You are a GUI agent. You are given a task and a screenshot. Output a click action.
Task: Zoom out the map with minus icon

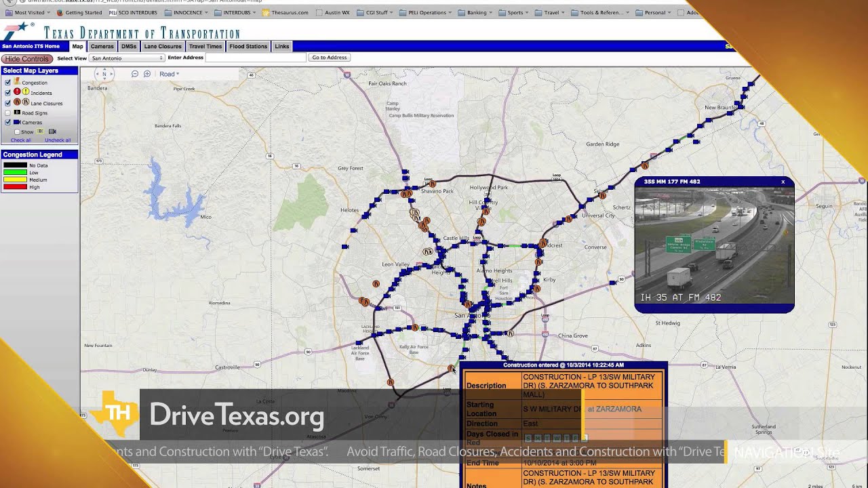tap(135, 74)
